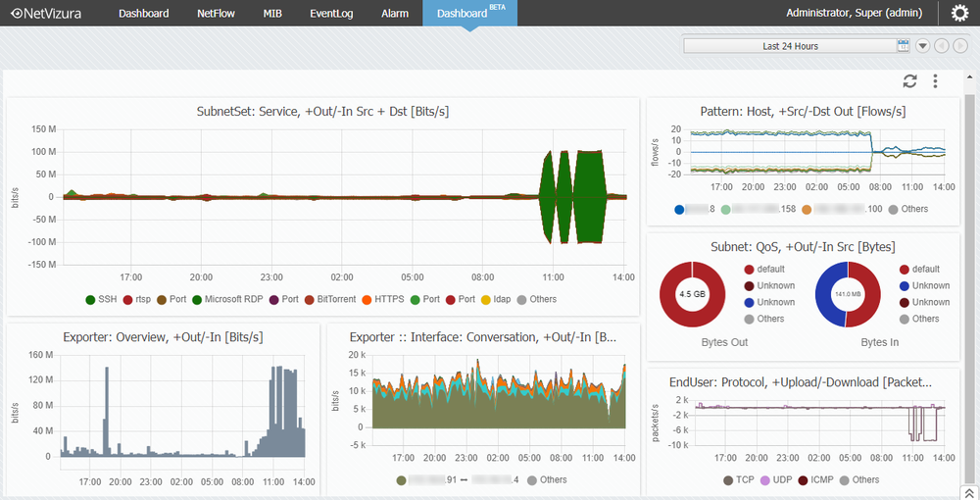Toggle BitTorrent series in the legend
This screenshot has height=500, width=980.
pos(330,299)
